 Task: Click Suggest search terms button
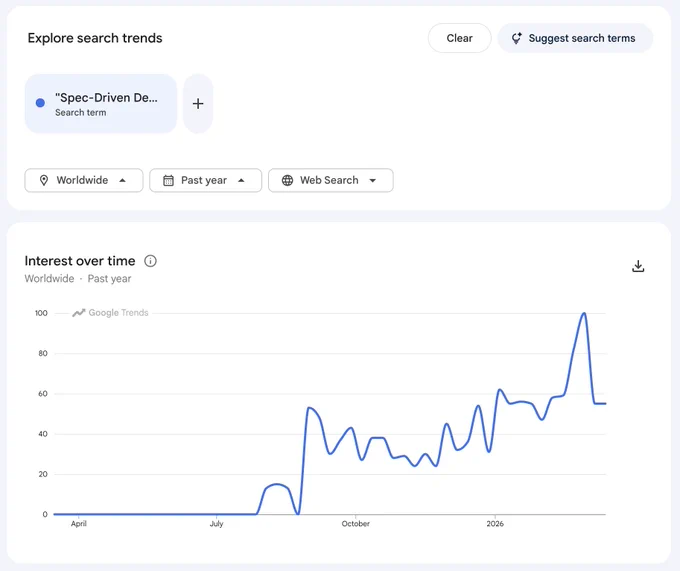click(575, 38)
